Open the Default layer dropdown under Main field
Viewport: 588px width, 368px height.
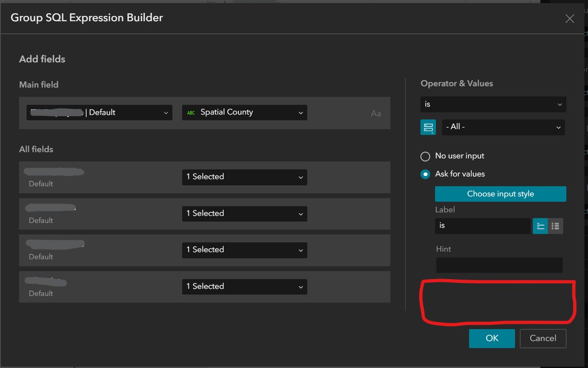(99, 112)
